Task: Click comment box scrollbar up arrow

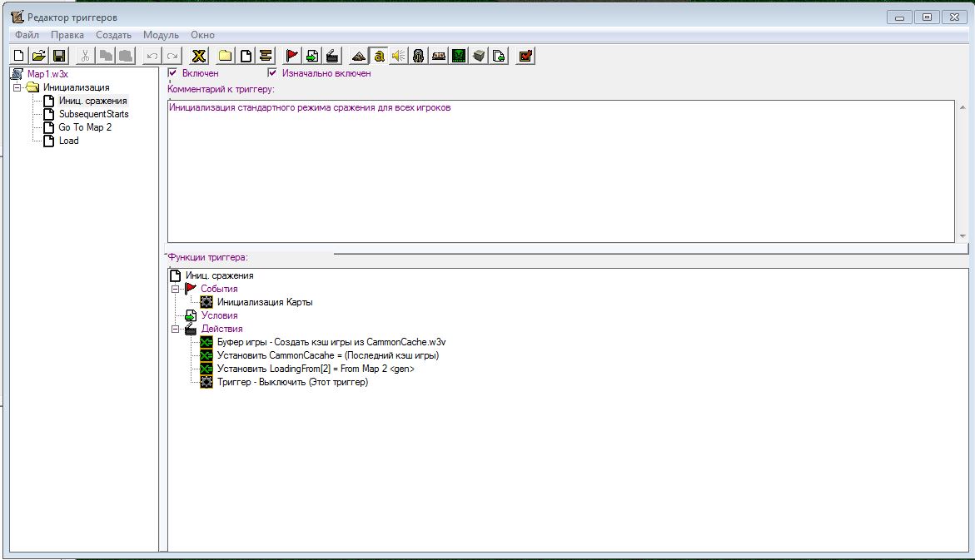Action: [x=963, y=107]
